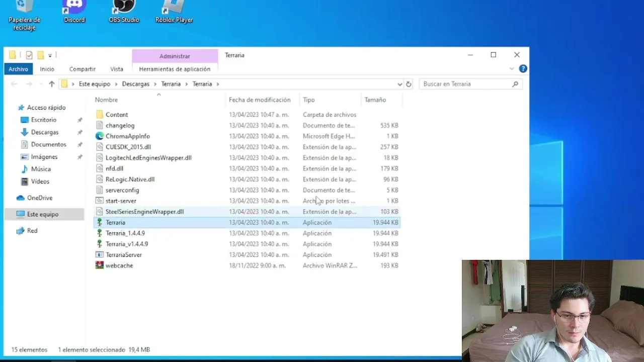Viewport: 644px width, 362px height.
Task: Open the Archivo menu
Action: [x=18, y=69]
